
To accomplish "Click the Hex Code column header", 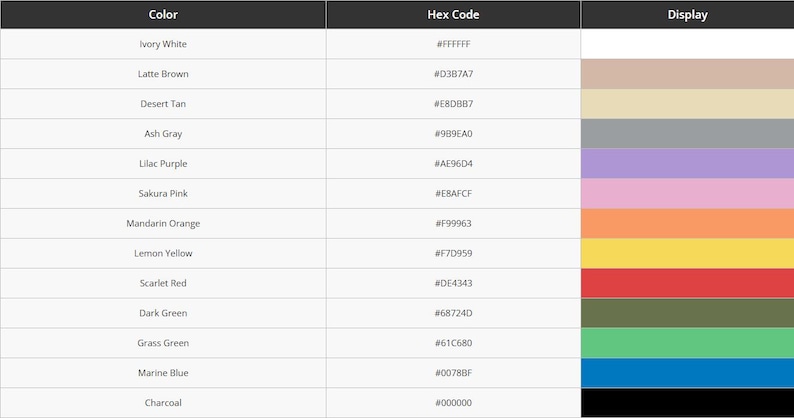I will click(453, 15).
